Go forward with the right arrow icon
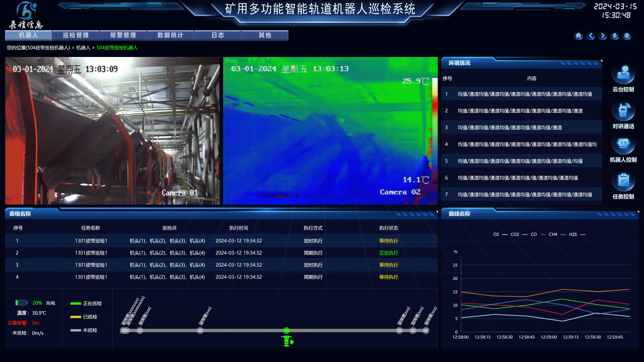The image size is (644, 362). pyautogui.click(x=602, y=36)
